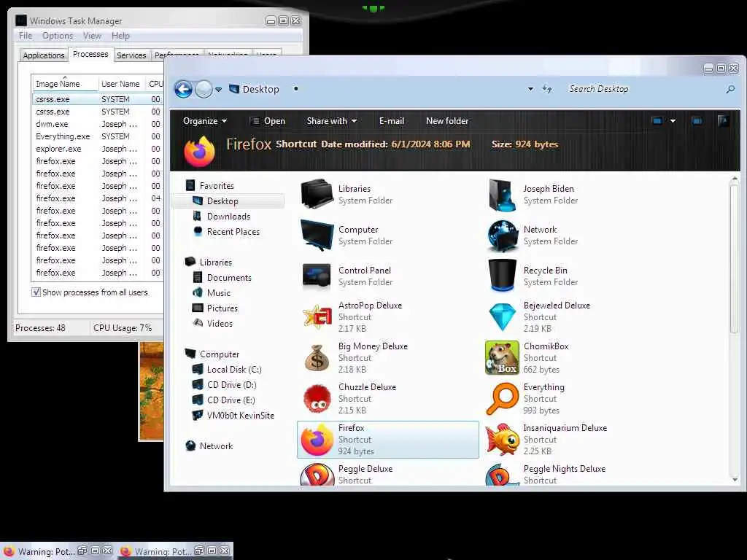The image size is (747, 560).
Task: Open the Organize dropdown menu
Action: [205, 121]
